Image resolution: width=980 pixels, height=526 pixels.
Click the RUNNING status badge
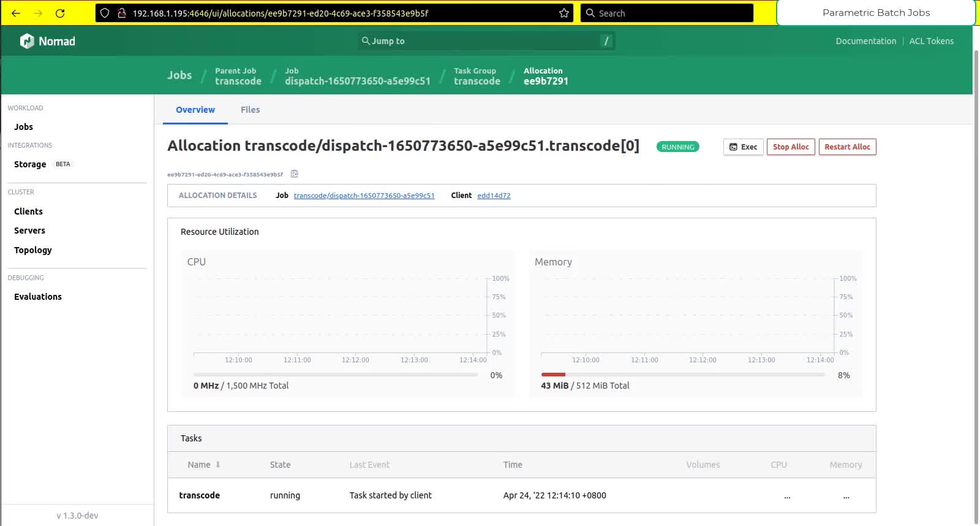point(677,147)
